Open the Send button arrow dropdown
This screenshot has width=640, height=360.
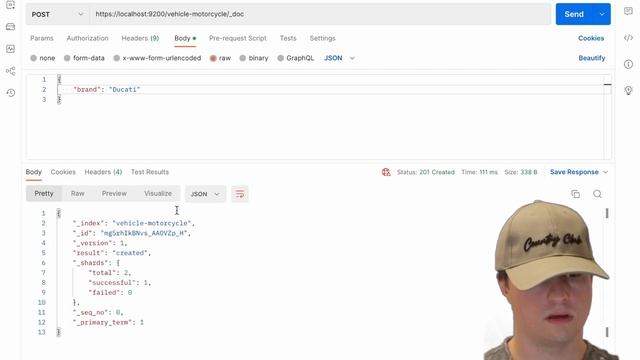tap(602, 14)
